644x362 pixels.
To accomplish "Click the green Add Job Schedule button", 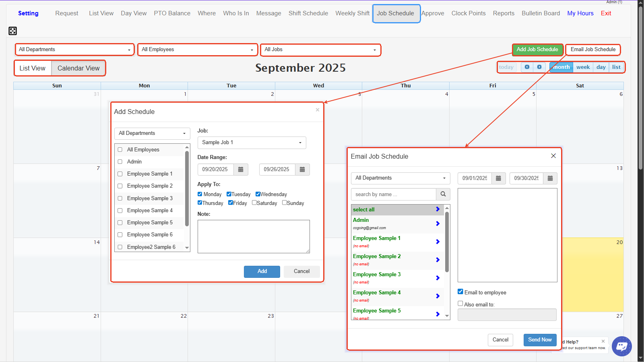I will coord(537,50).
